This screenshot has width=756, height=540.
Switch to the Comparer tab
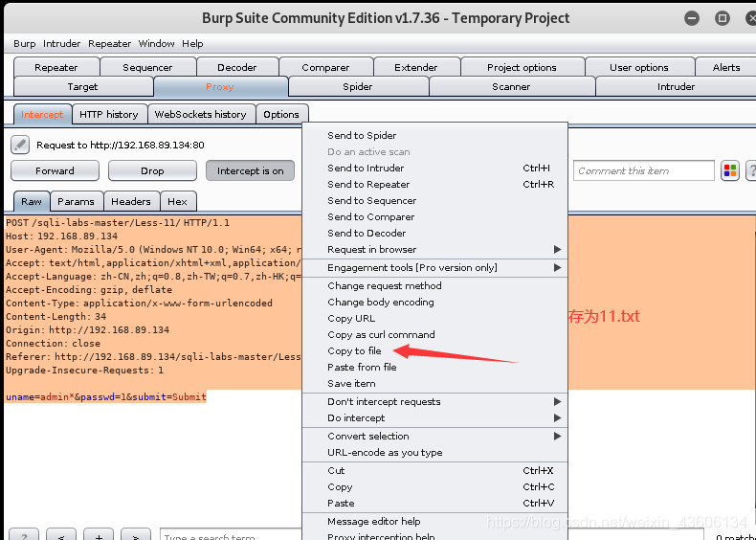(325, 68)
